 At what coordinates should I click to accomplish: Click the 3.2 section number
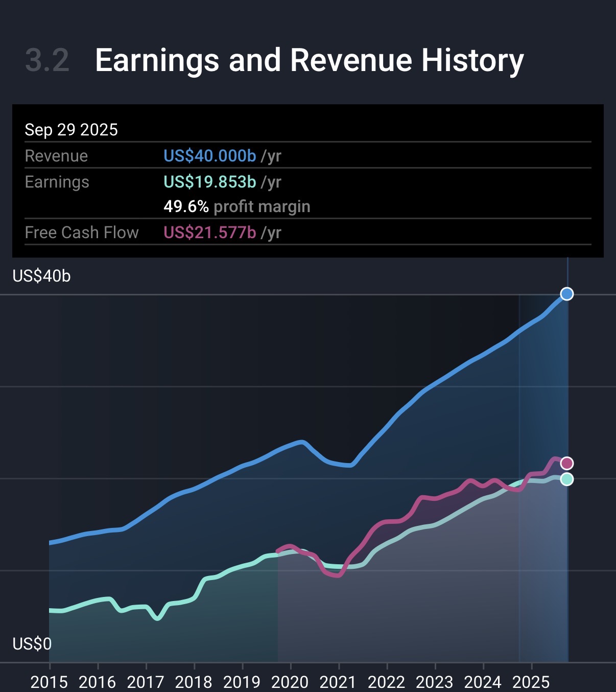click(47, 60)
